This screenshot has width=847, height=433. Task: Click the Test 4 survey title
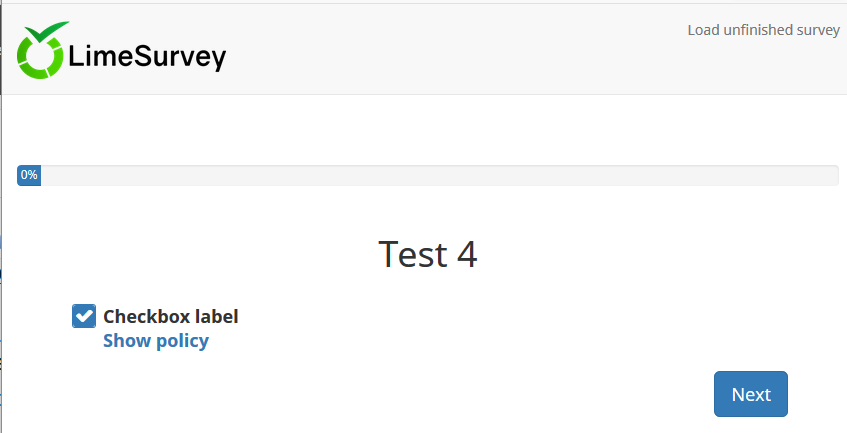pos(427,254)
